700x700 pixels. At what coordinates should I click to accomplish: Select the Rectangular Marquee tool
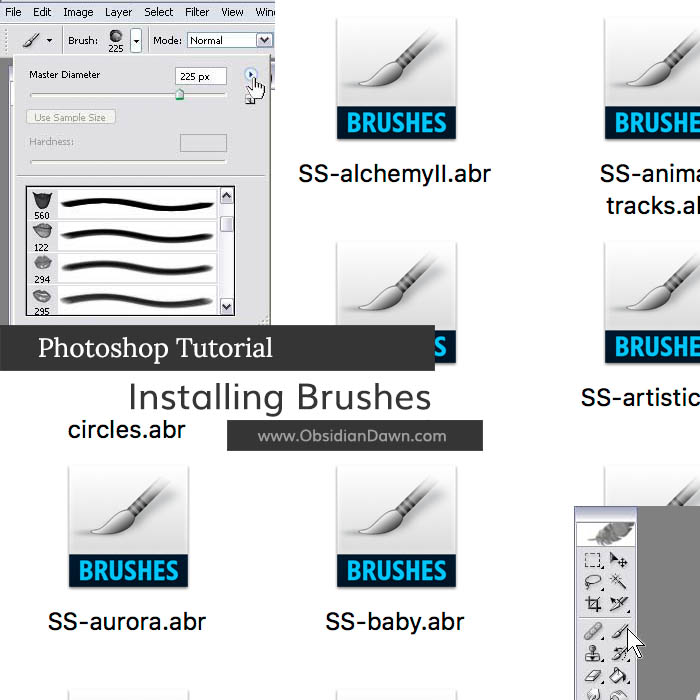pyautogui.click(x=592, y=560)
